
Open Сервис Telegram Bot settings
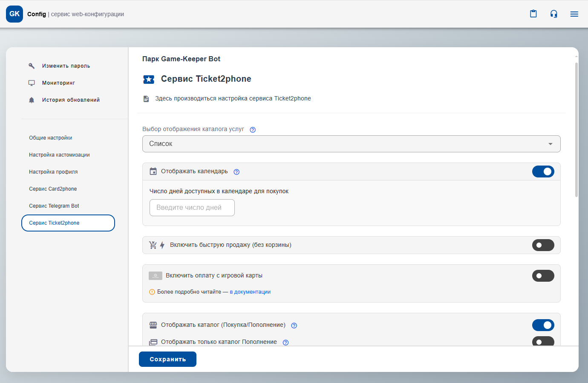[54, 206]
